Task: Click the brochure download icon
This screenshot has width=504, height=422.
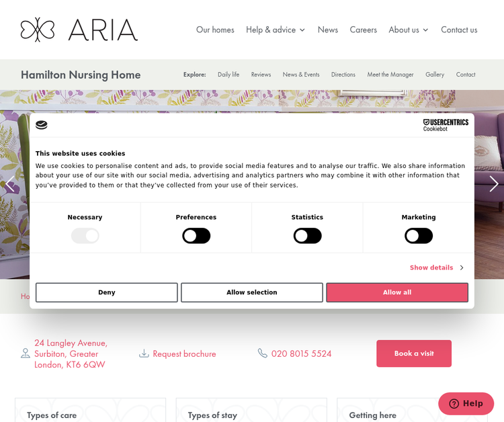Action: (144, 353)
